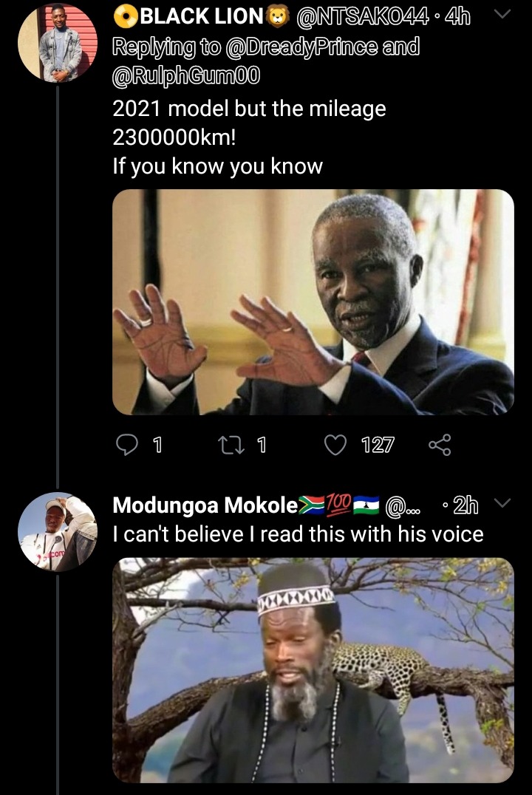Tap the retweet count of 1
Screen dimensions: 532x795
(x=261, y=446)
